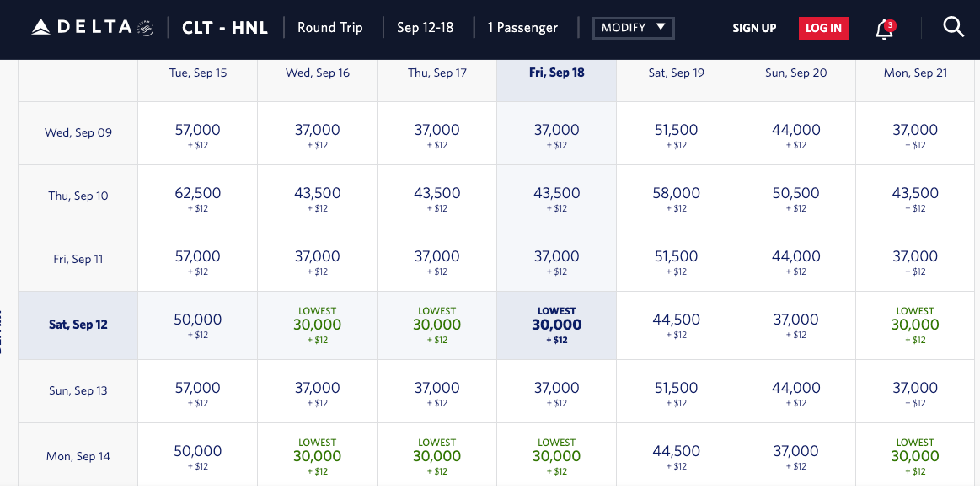Click the SIGN UP link
Image resolution: width=980 pixels, height=489 pixels.
(754, 29)
